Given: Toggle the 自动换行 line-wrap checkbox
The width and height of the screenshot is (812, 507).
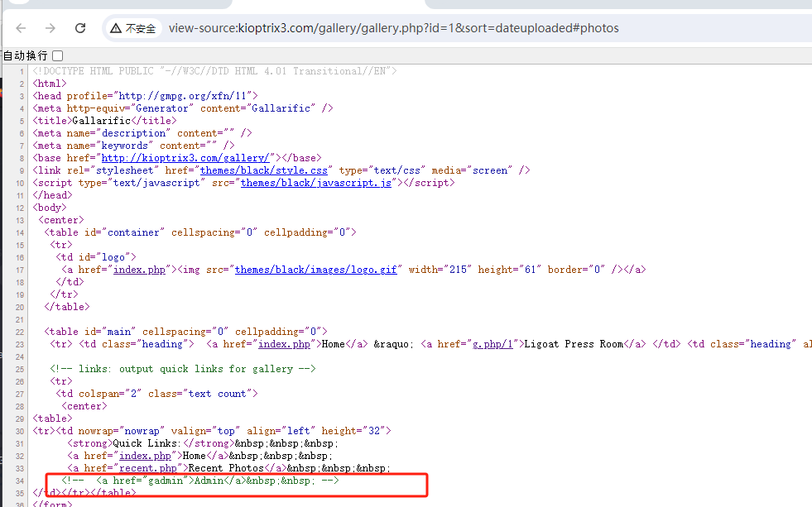Looking at the screenshot, I should point(58,56).
